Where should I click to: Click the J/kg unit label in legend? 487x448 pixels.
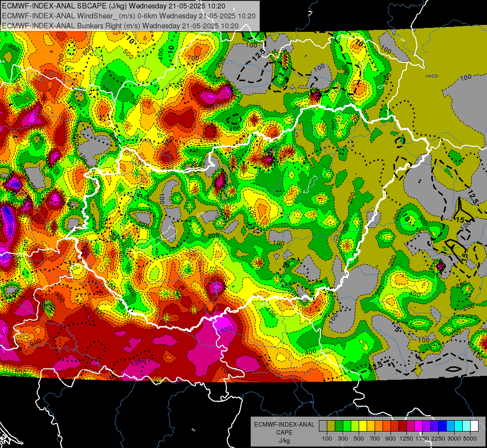284,441
